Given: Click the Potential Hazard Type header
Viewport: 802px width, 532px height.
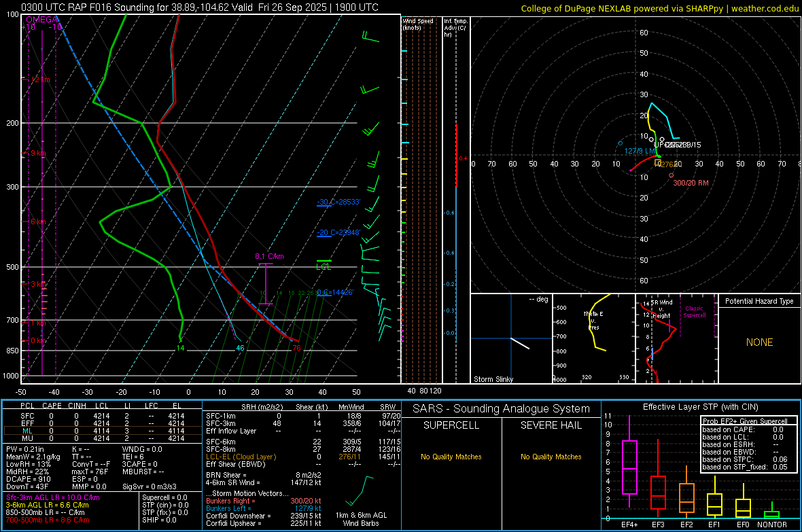Looking at the screenshot, I should (x=759, y=301).
